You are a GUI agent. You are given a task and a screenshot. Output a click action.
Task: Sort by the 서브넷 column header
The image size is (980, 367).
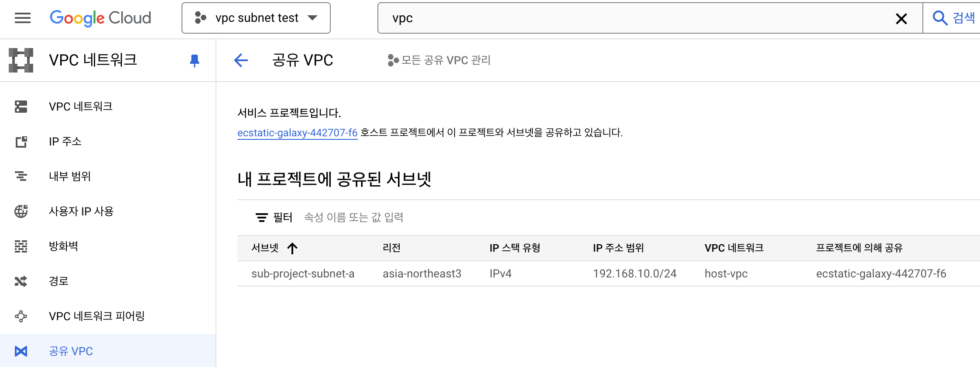click(265, 248)
